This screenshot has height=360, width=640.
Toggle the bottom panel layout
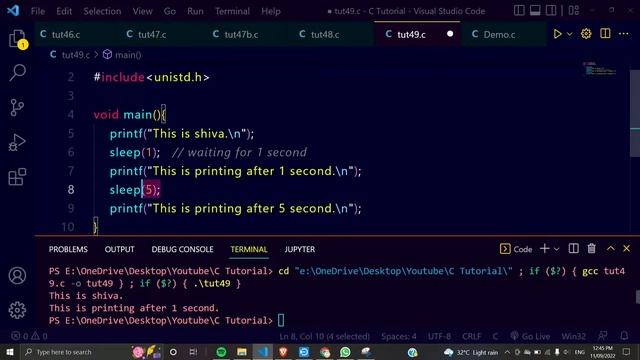pos(535,10)
